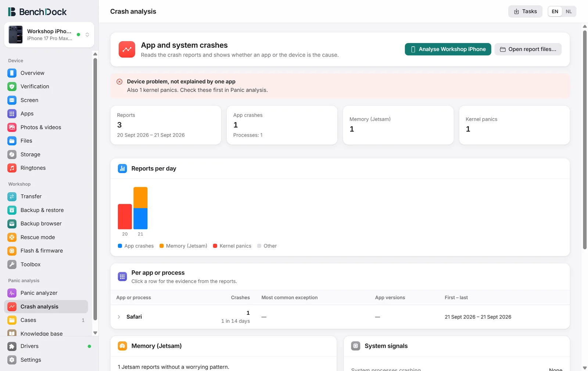Viewport: 588px width, 371px height.
Task: Select the Screen icon in sidebar
Action: pos(12,100)
